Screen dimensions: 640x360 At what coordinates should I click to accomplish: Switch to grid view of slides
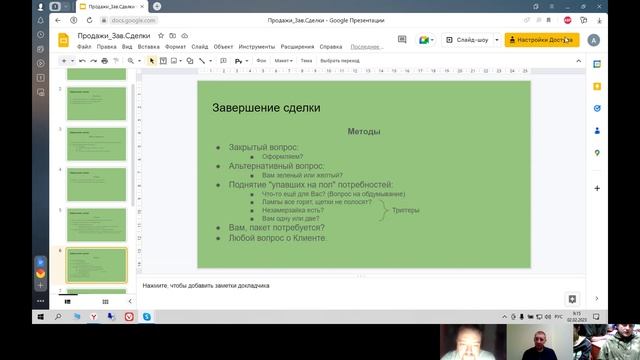tap(105, 302)
